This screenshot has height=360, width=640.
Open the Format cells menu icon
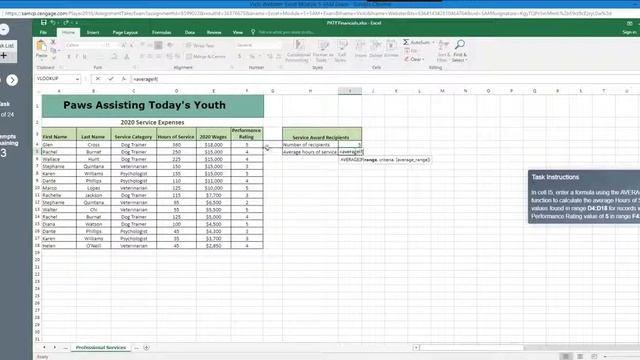coord(391,49)
